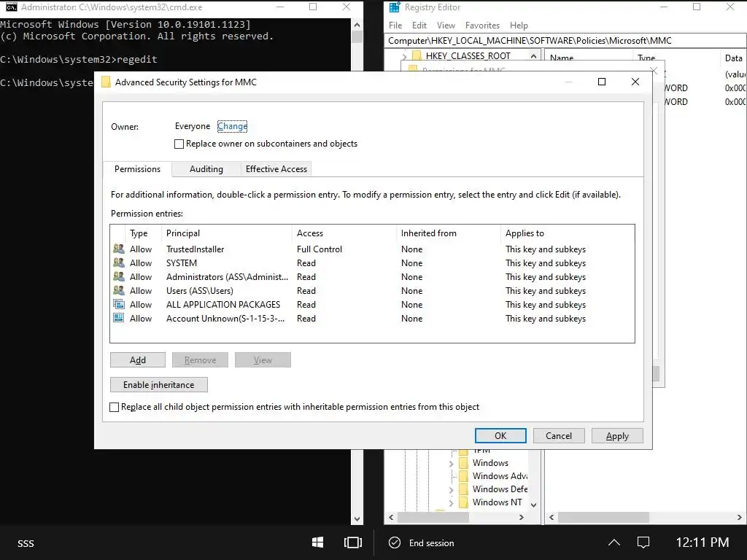Viewport: 747px width, 560px height.
Task: Expand the Windows key in registry tree
Action: click(451, 463)
